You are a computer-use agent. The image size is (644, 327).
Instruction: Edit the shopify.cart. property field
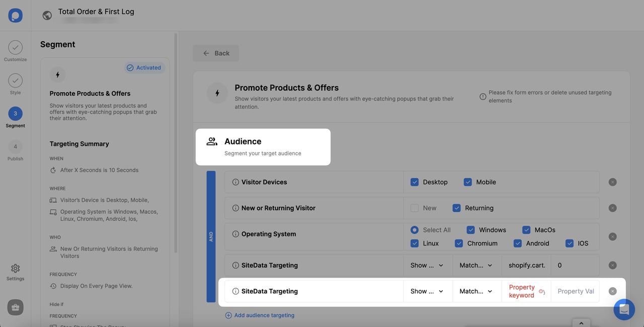pyautogui.click(x=526, y=265)
